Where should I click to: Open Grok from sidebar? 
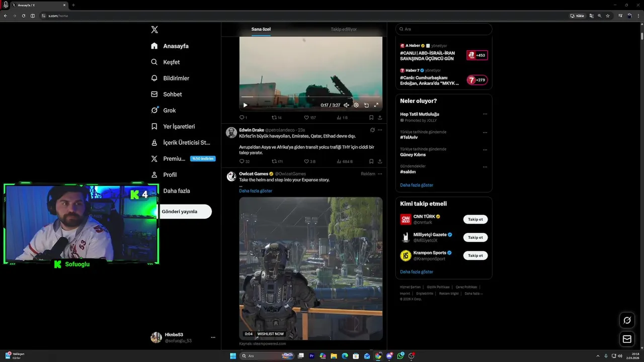163,110
